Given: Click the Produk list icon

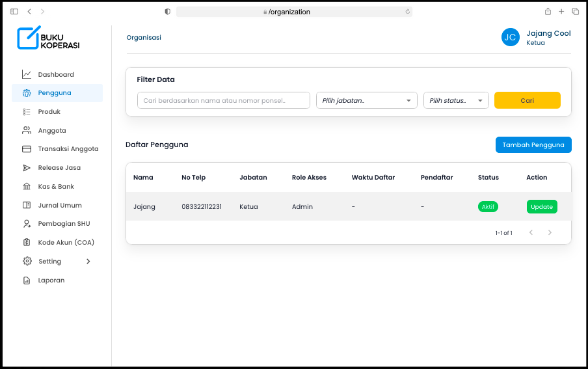Looking at the screenshot, I should (x=27, y=112).
